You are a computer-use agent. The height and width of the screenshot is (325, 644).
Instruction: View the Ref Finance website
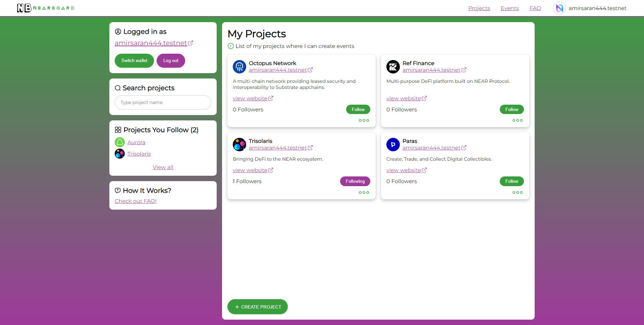[x=407, y=98]
